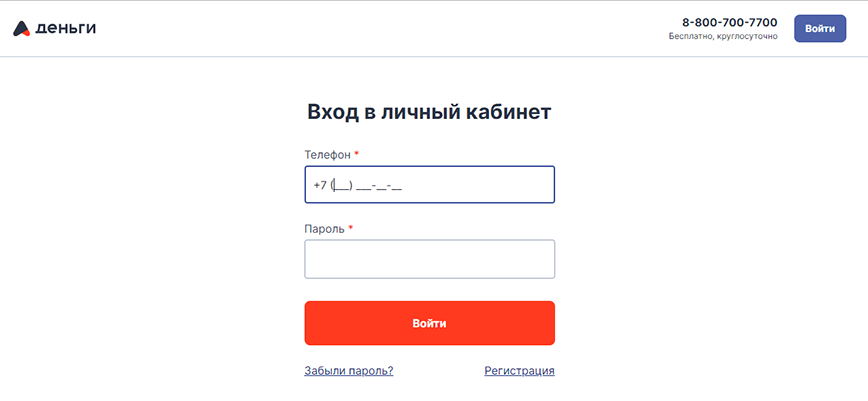Click the red triangle logo icon
This screenshot has width=868, height=401.
pos(22,29)
